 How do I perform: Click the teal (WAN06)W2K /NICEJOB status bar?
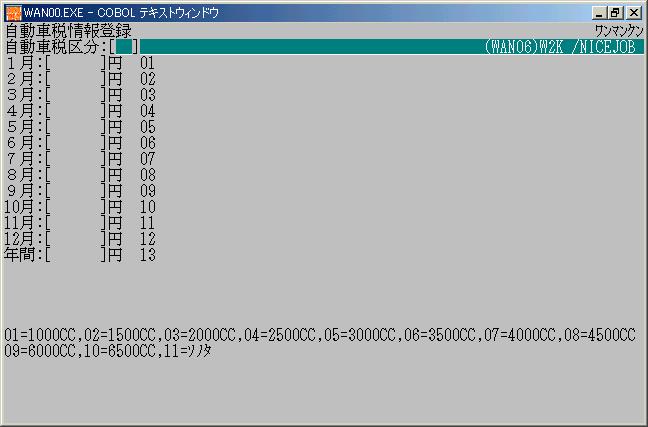[x=400, y=46]
